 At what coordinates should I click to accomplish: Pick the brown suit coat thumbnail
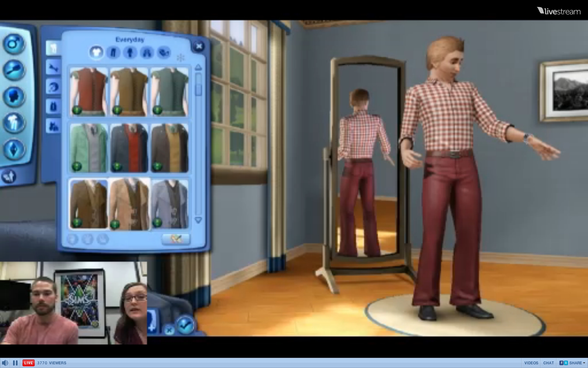[x=89, y=204]
